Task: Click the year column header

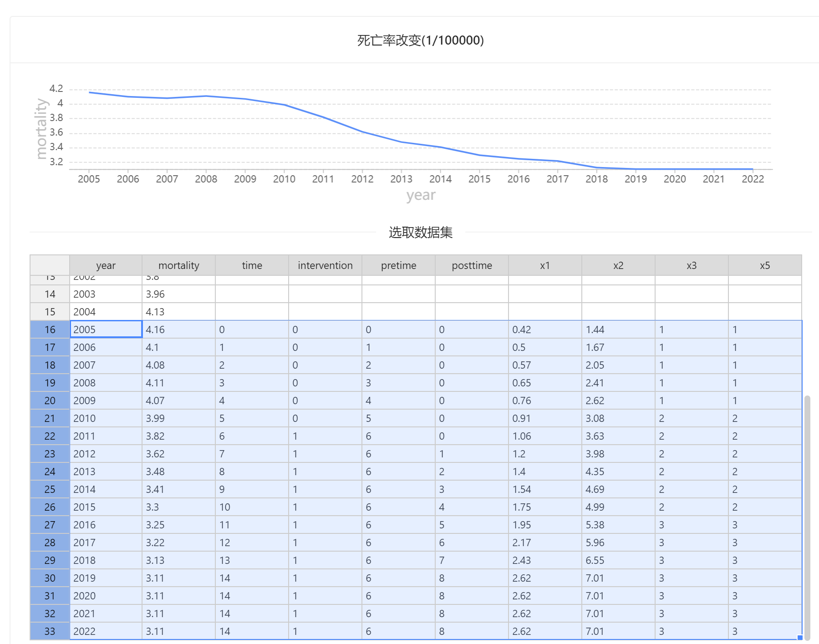Action: (106, 265)
